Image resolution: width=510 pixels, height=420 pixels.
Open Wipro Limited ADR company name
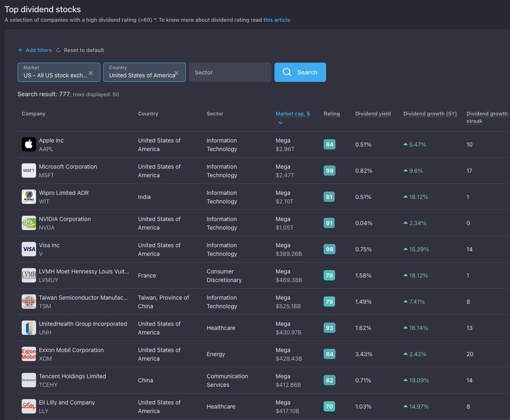coord(64,193)
